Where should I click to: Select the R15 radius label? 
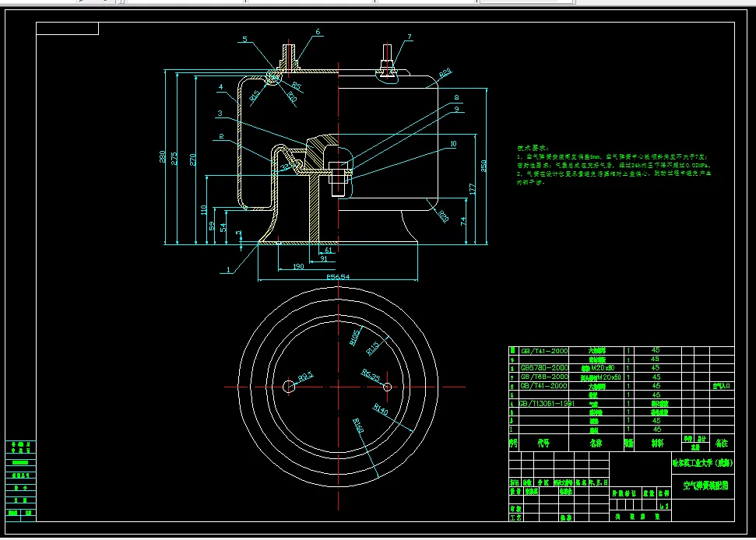click(x=255, y=96)
